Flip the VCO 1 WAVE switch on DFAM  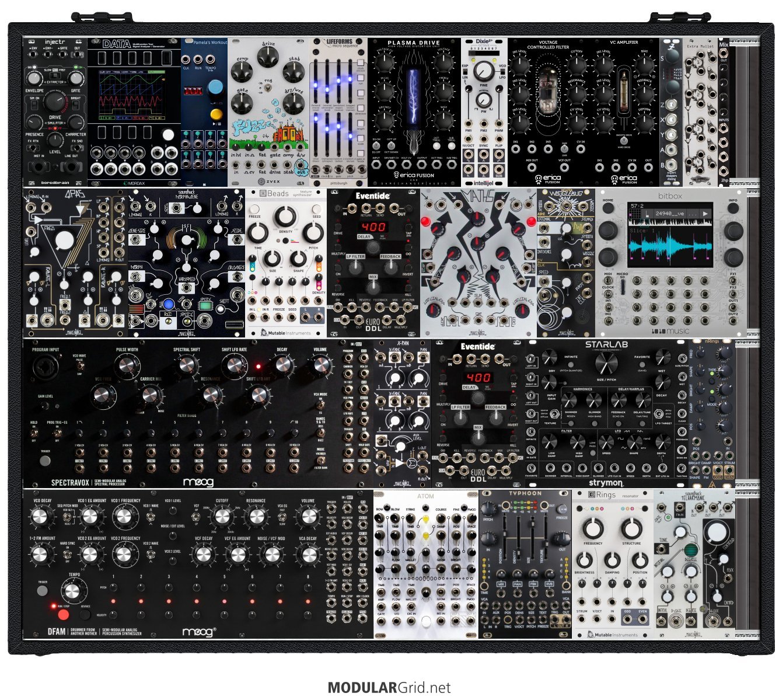pyautogui.click(x=151, y=516)
